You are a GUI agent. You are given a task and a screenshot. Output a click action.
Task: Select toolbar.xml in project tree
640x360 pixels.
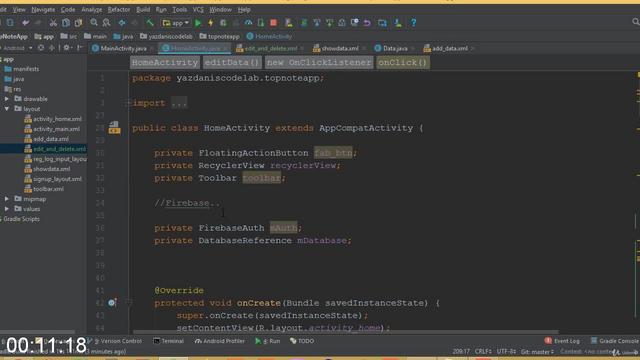point(44,189)
